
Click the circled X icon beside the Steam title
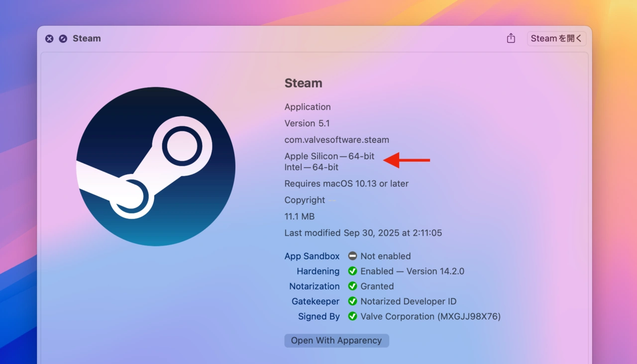click(x=49, y=38)
